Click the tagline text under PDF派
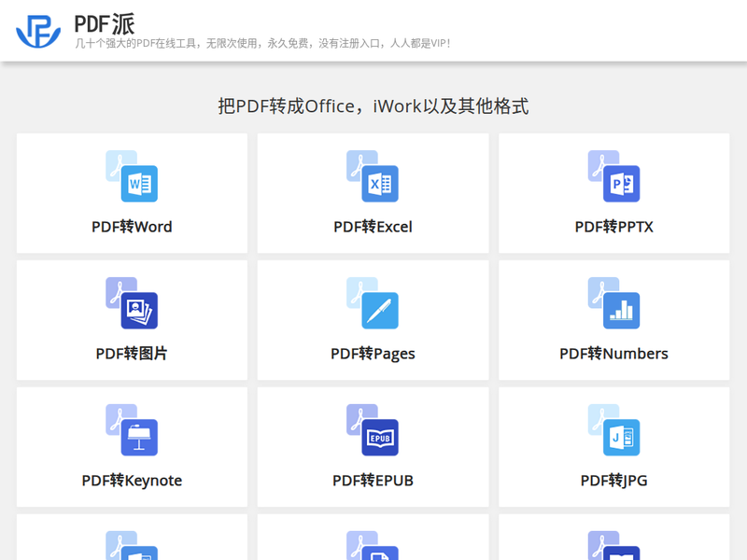The width and height of the screenshot is (747, 560). tap(262, 43)
